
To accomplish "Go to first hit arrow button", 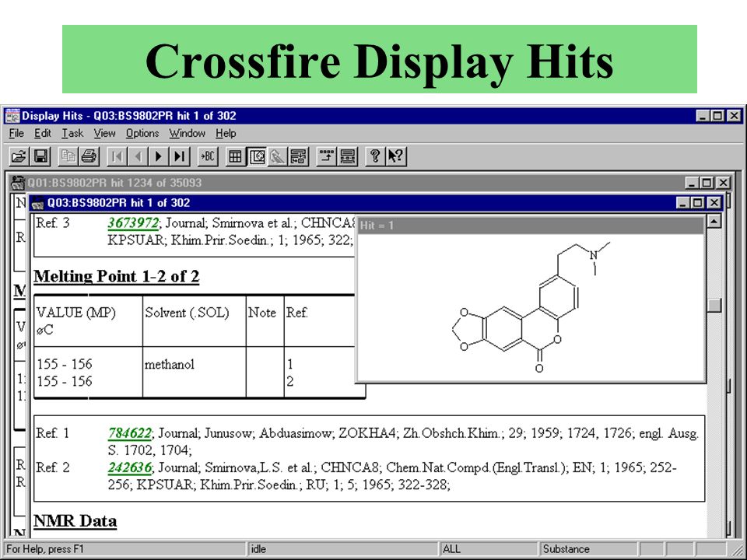I will (117, 156).
